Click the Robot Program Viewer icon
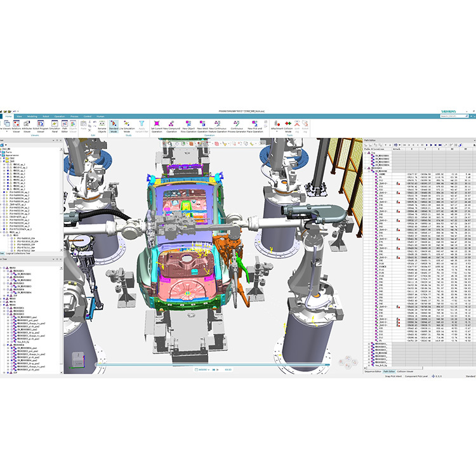 [44, 125]
